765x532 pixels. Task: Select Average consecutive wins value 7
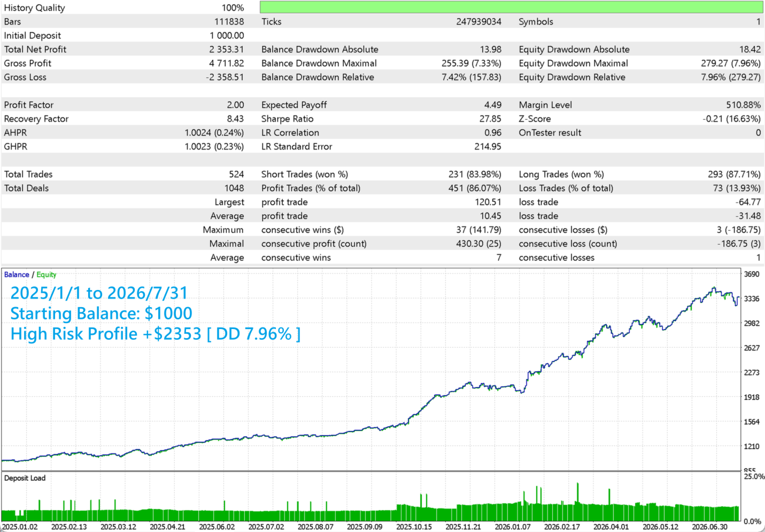coord(499,258)
